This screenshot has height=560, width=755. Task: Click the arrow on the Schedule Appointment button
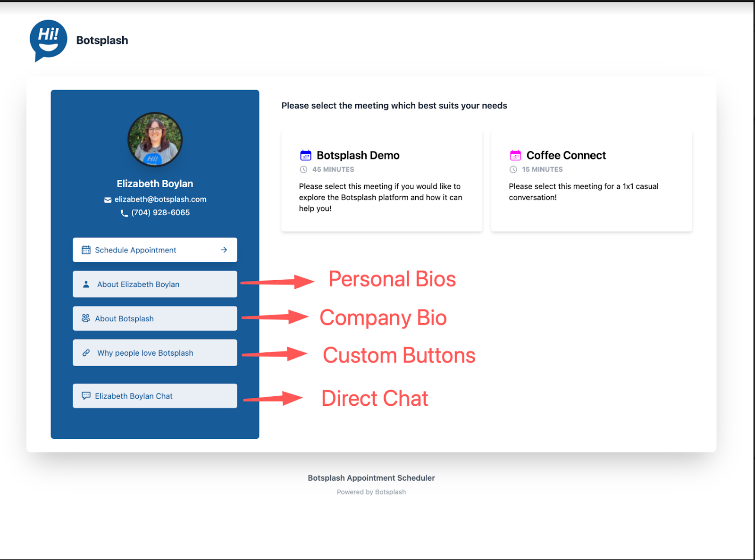pyautogui.click(x=223, y=250)
